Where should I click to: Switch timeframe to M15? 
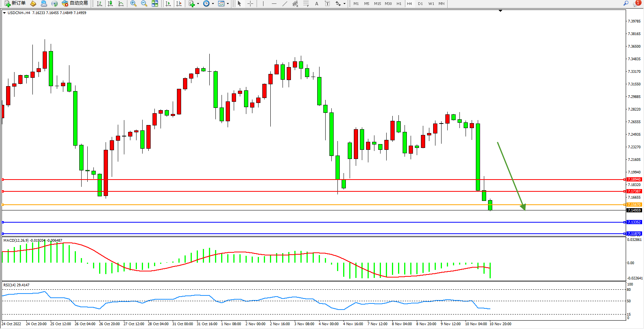(x=377, y=3)
